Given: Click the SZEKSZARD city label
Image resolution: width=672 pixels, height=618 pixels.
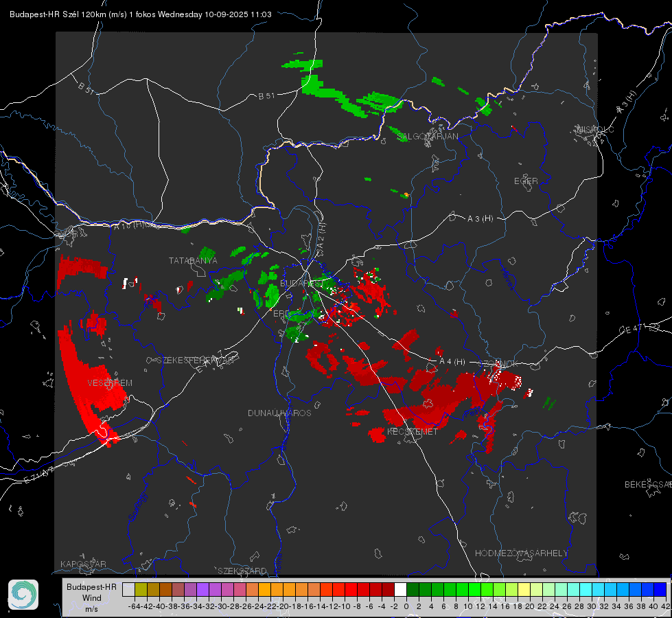Looking at the screenshot, I should [242, 571].
